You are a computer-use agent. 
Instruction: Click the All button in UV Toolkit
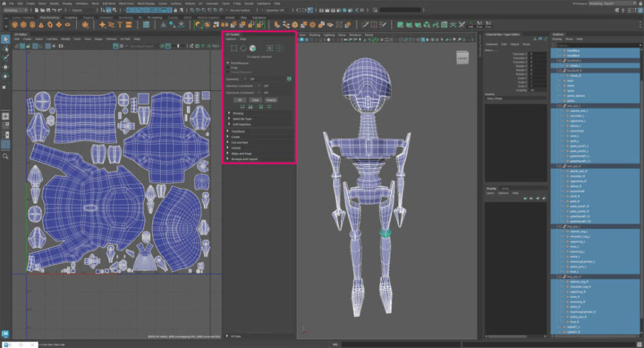tap(240, 100)
